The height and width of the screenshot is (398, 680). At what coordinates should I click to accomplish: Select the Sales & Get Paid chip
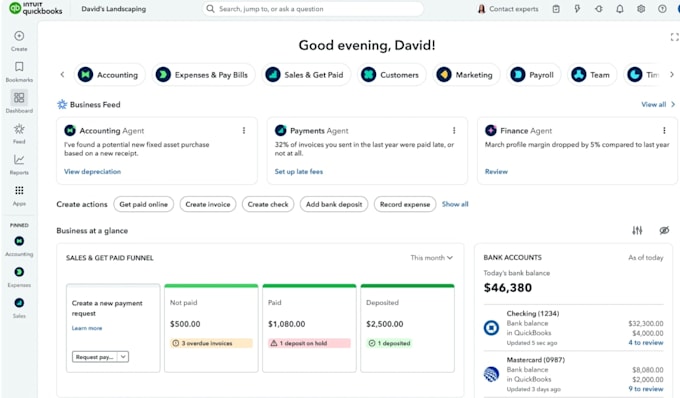[306, 75]
